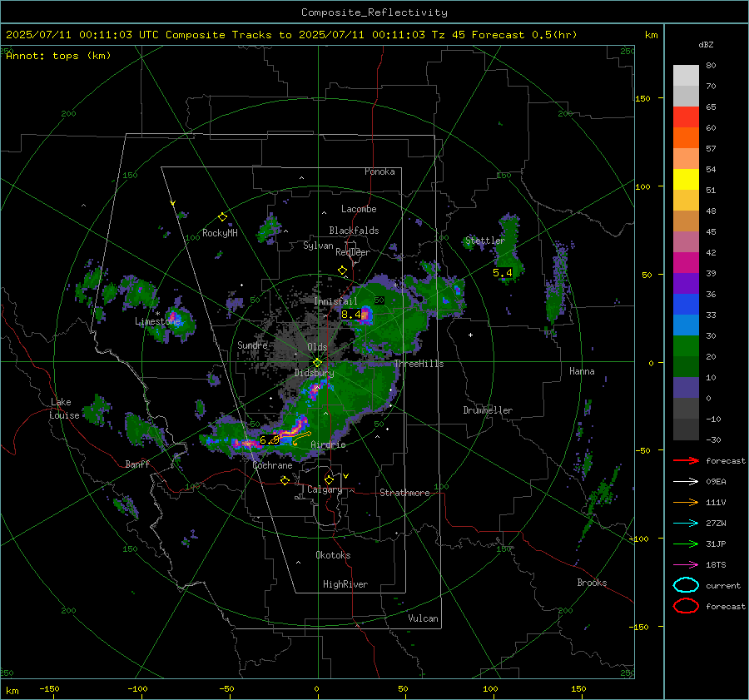Click the Cochrane label
This screenshot has width=749, height=700.
coord(272,465)
